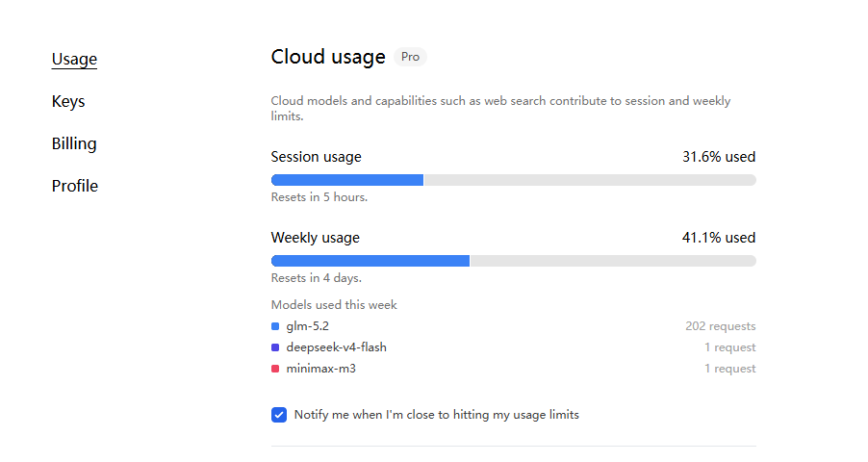Click the Models used this week label
Screen dimensions: 868x462
[x=334, y=305]
